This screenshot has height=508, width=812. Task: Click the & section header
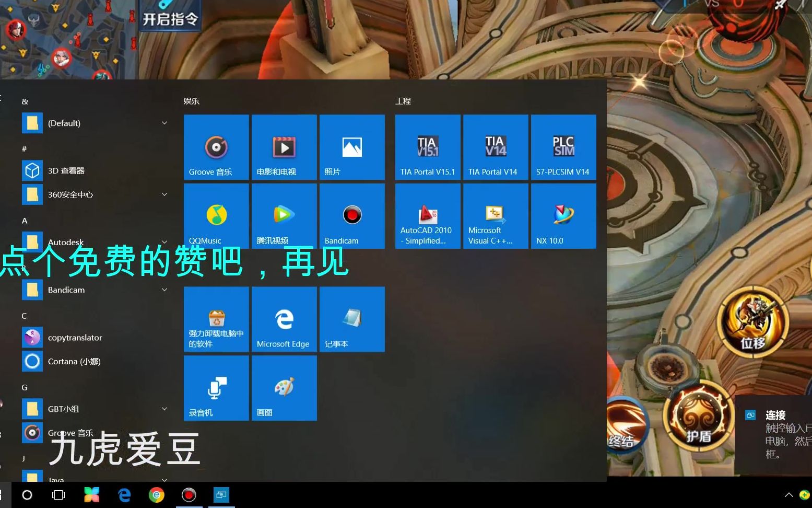[x=25, y=101]
